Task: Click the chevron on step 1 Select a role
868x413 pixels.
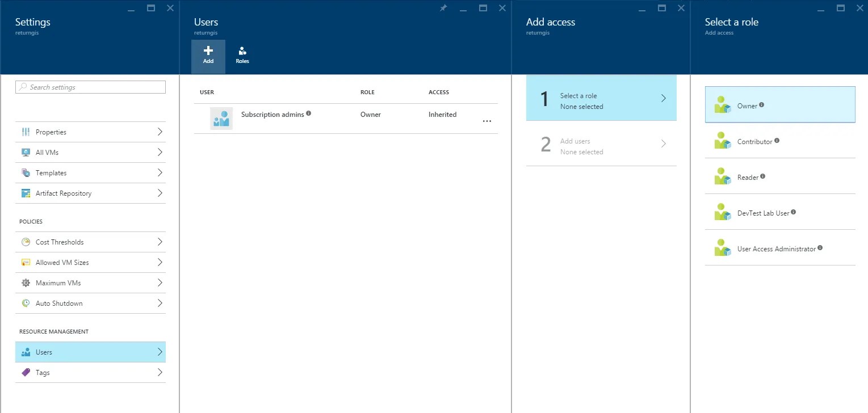Action: (664, 98)
